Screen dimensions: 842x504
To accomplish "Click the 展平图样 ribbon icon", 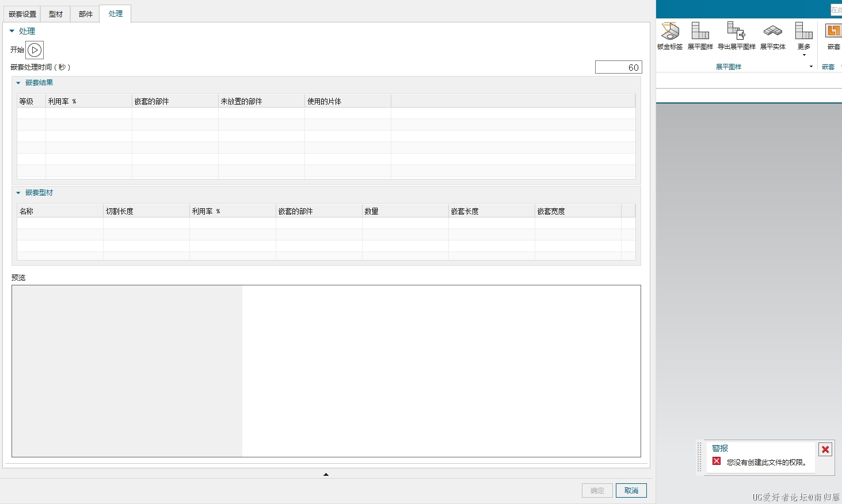I will [700, 36].
